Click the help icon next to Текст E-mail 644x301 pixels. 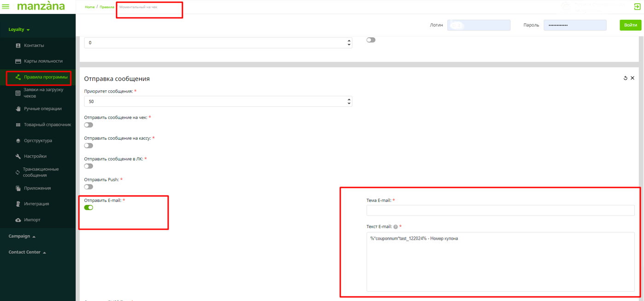click(396, 227)
